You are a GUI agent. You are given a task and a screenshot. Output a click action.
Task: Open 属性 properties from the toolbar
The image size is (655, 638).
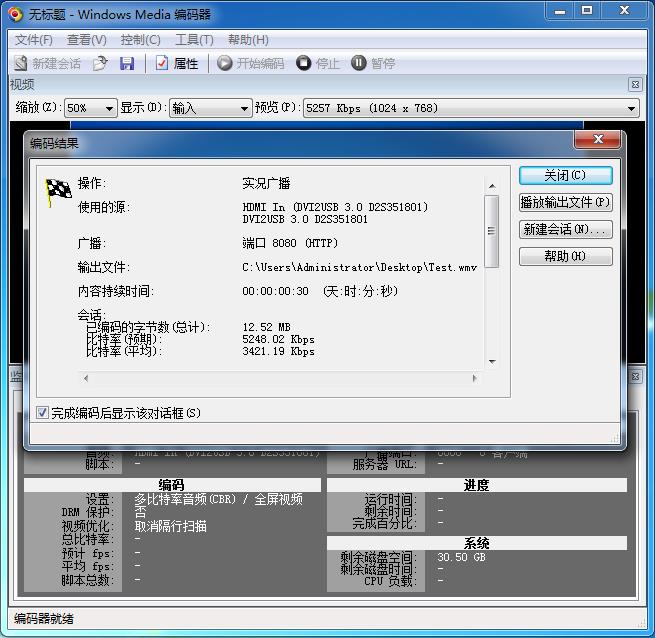[x=176, y=63]
